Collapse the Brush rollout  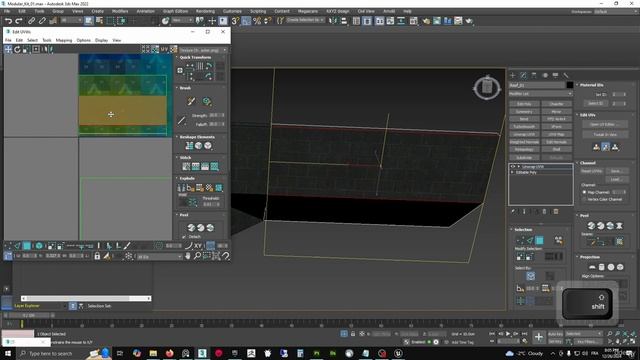(x=185, y=88)
